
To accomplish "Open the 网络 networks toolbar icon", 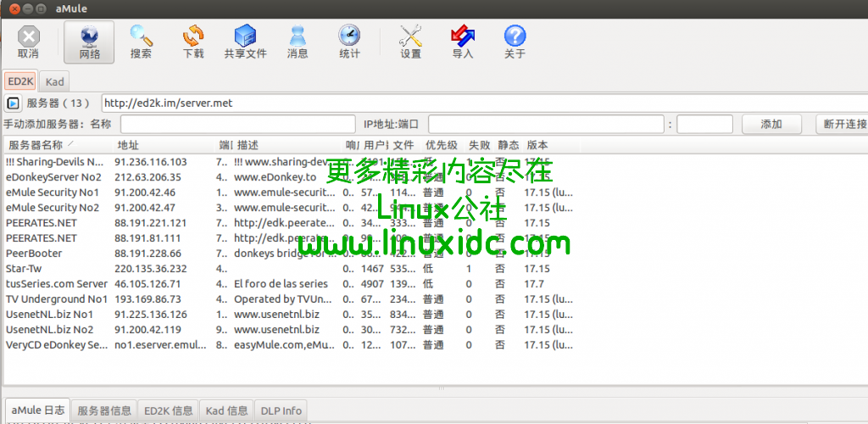I will click(89, 42).
